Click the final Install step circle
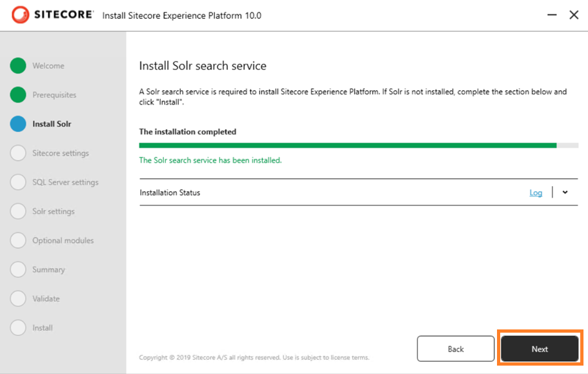Screen dimensions: 588x374 point(18,327)
